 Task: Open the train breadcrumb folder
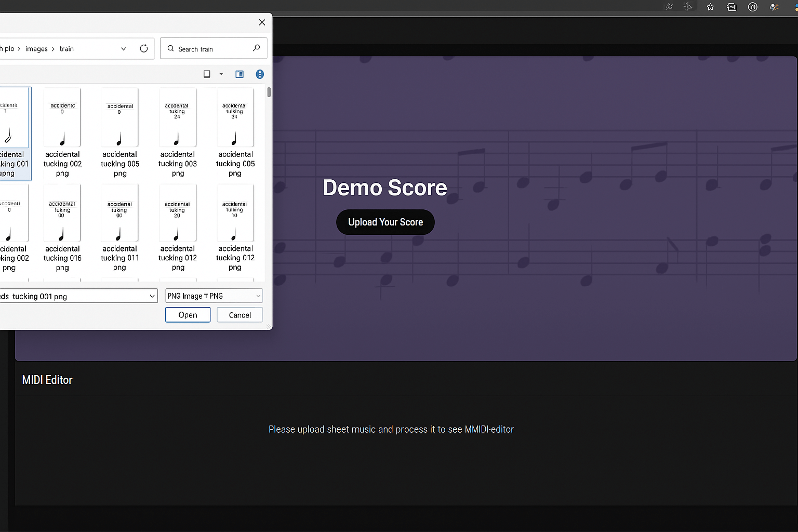tap(66, 48)
